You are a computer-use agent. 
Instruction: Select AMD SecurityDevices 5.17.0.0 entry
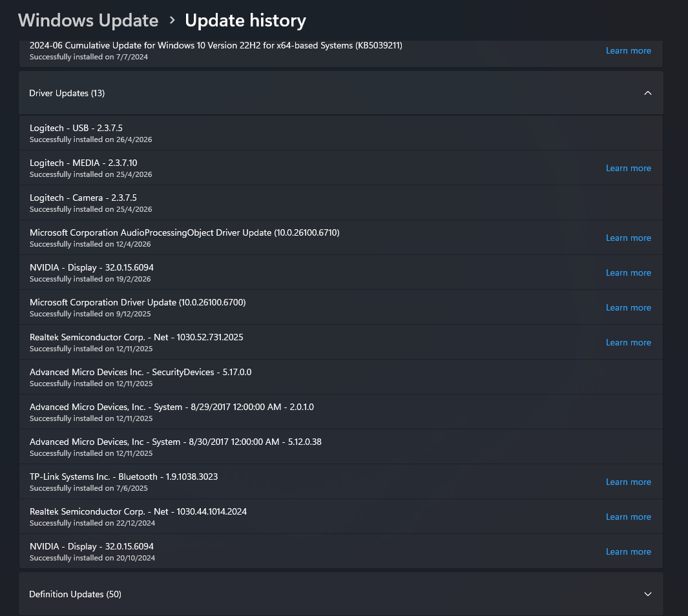(x=341, y=377)
